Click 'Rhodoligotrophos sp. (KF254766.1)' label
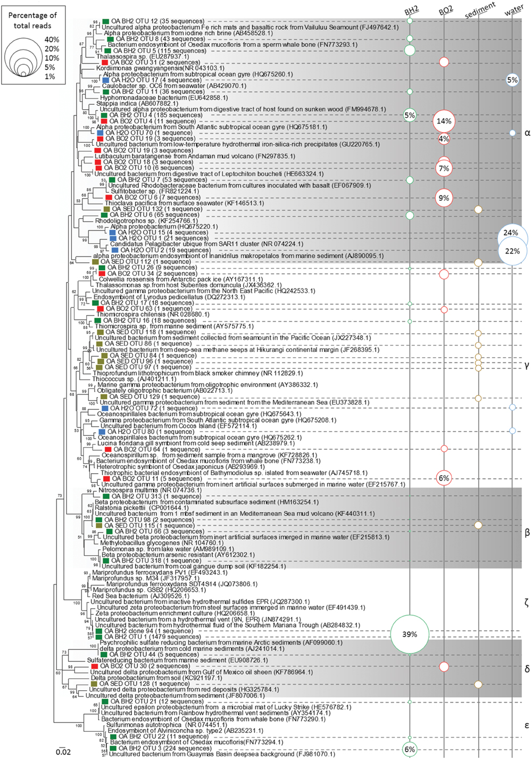Viewport: 532px width, 759px height. point(146,221)
